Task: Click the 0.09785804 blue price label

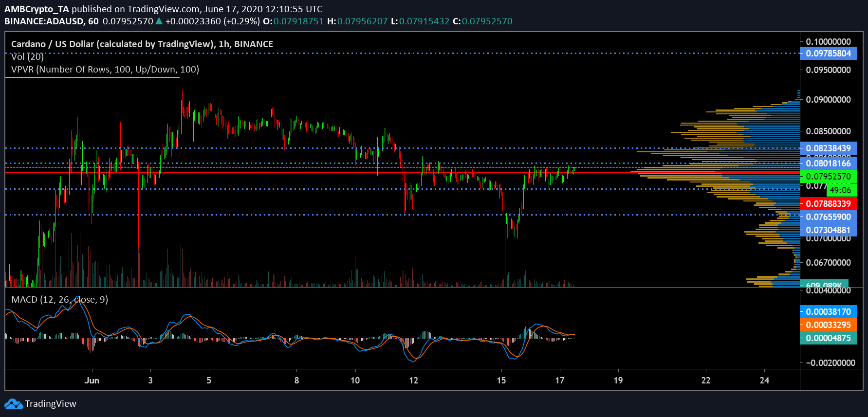Action: (828, 54)
